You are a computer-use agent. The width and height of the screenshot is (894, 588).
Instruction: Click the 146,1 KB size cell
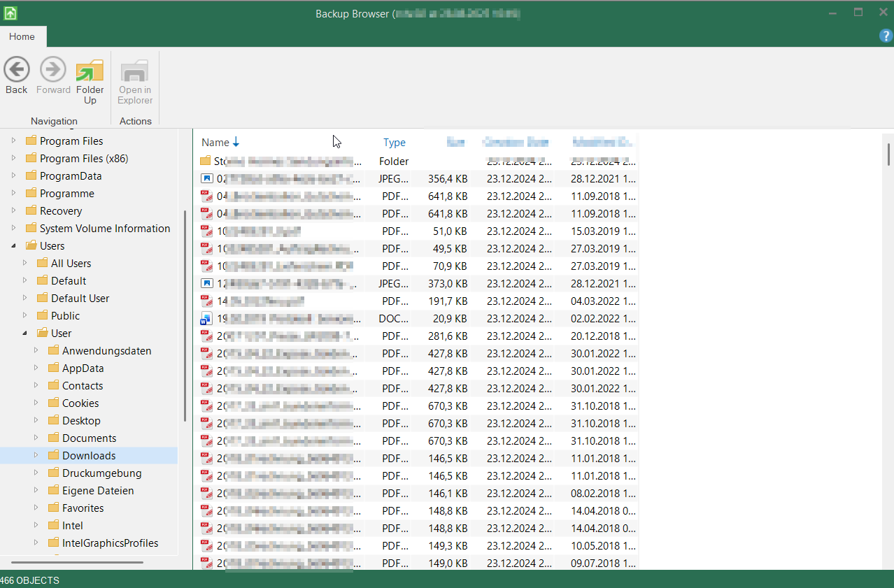pos(448,493)
